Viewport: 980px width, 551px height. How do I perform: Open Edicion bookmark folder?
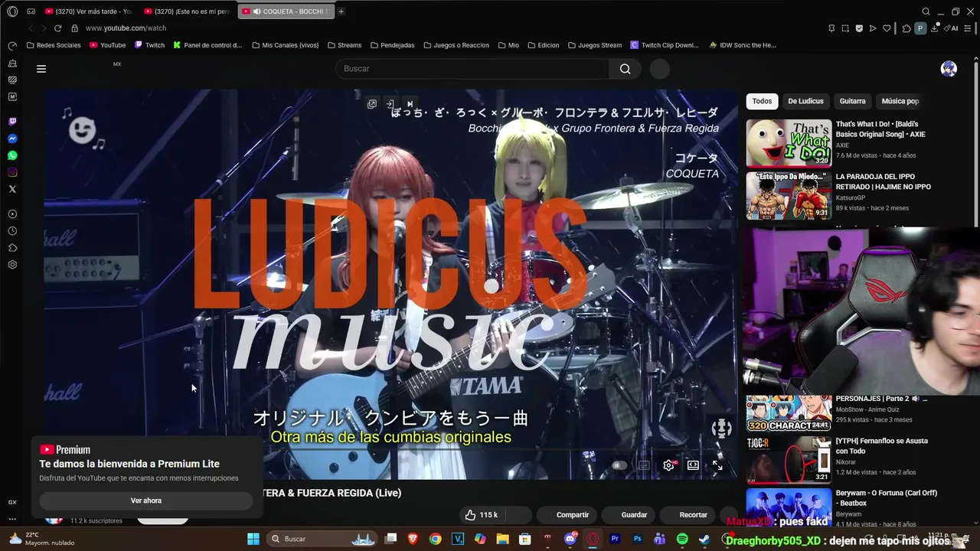pos(543,45)
